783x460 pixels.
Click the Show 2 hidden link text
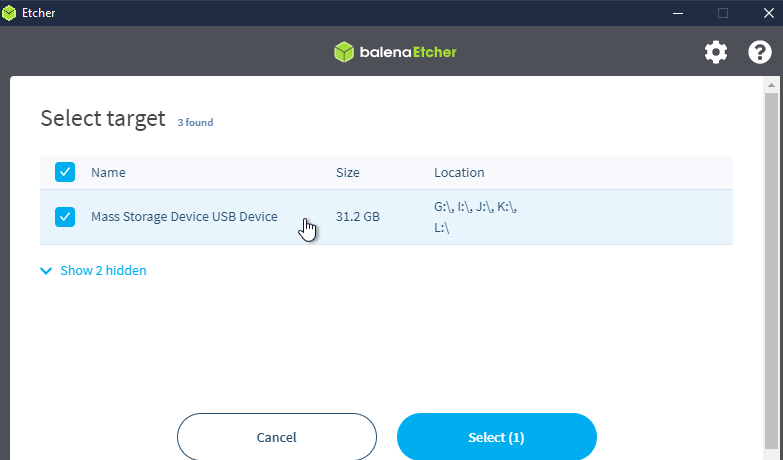tap(103, 270)
